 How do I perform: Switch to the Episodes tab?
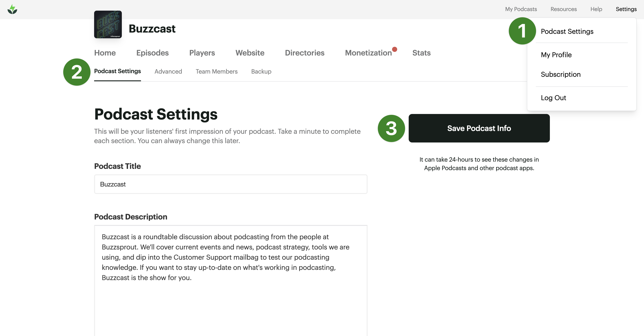click(x=152, y=53)
